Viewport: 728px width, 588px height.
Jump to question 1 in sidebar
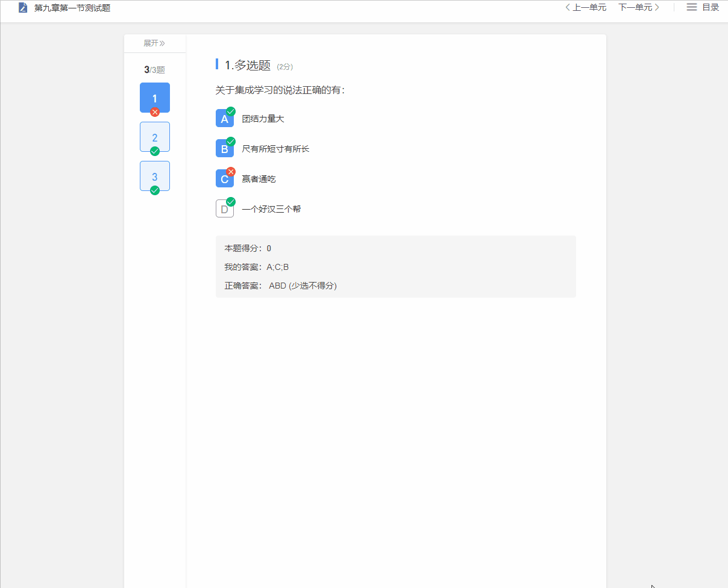tap(155, 98)
